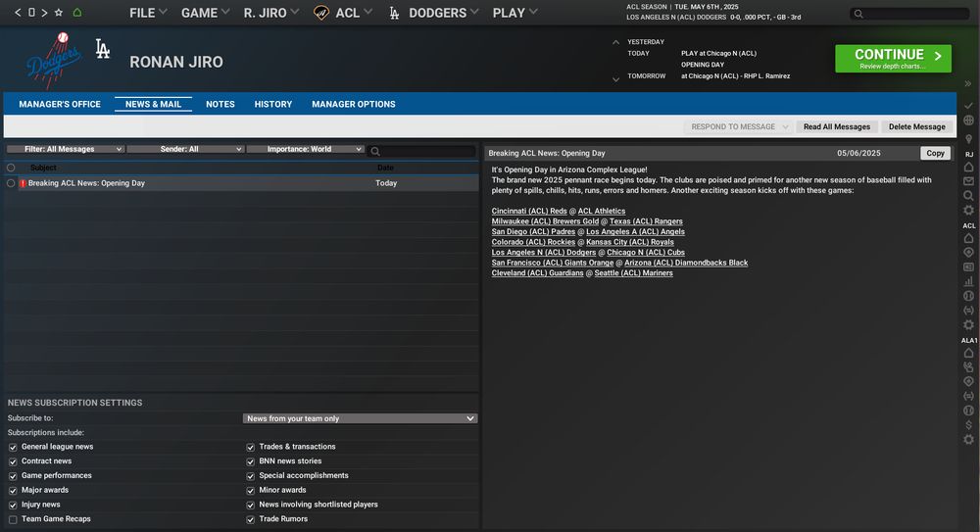Click the red exclamation icon on the Opening Day message
This screenshot has width=980, height=532.
[24, 183]
